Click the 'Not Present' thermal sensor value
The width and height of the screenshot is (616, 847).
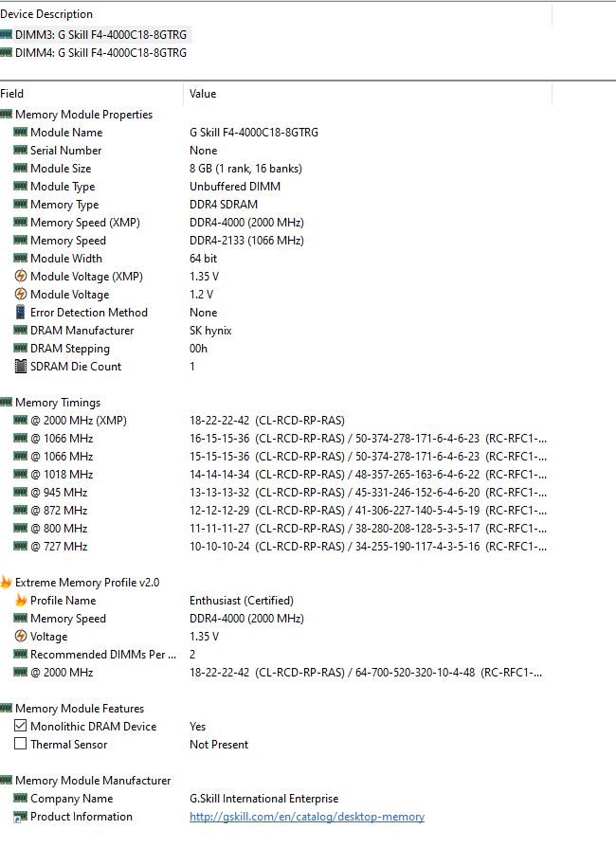click(x=219, y=745)
